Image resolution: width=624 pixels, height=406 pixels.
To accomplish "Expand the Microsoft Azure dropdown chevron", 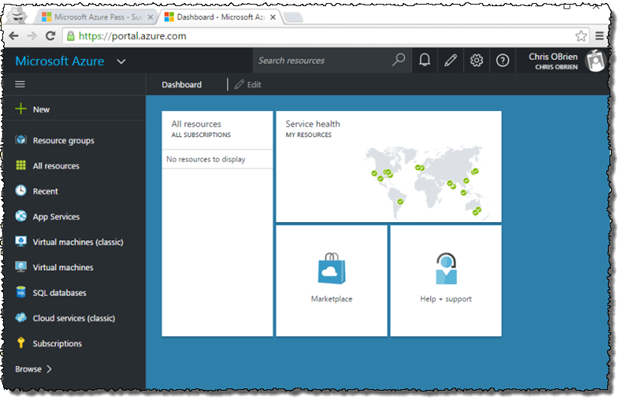I will [x=121, y=62].
